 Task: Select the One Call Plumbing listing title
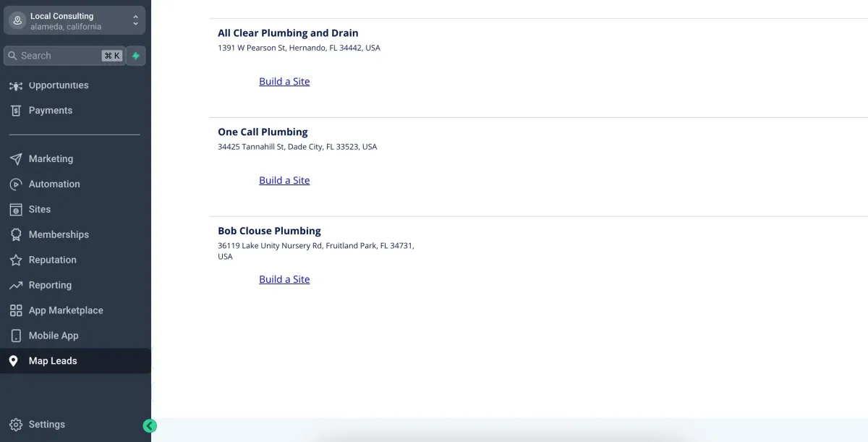pos(263,132)
